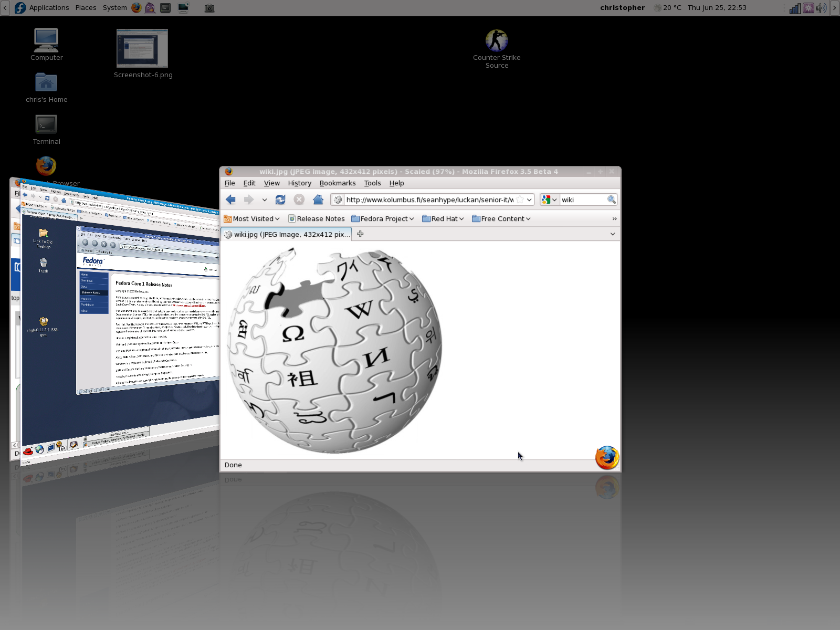The width and height of the screenshot is (840, 630).
Task: Expand the Most Visited bookmarks folder
Action: [252, 219]
